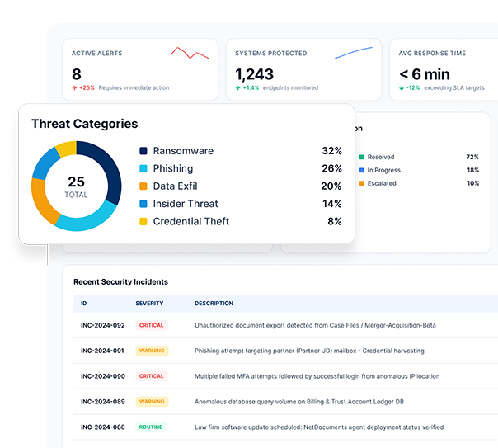Click the blue Systems Protected trend line
Screen dimensions: 498x448
pyautogui.click(x=353, y=53)
